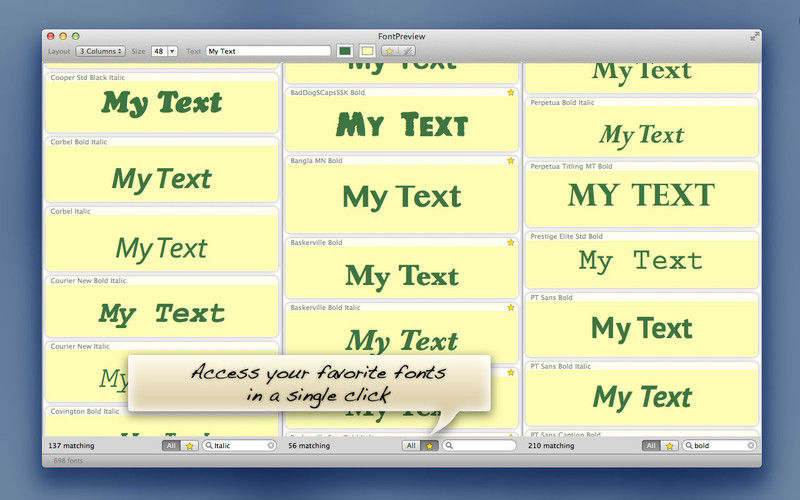Click the search field containing Italic
This screenshot has height=500, width=800.
[239, 445]
